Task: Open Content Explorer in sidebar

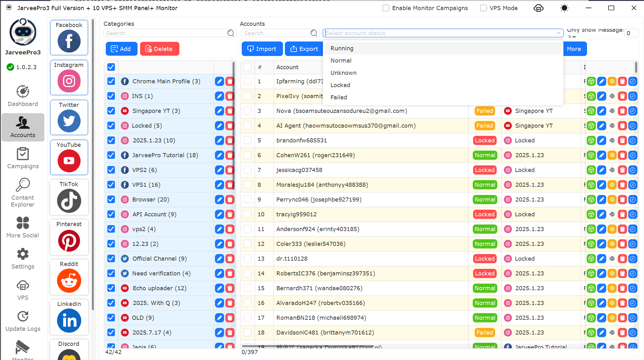Action: [x=23, y=192]
